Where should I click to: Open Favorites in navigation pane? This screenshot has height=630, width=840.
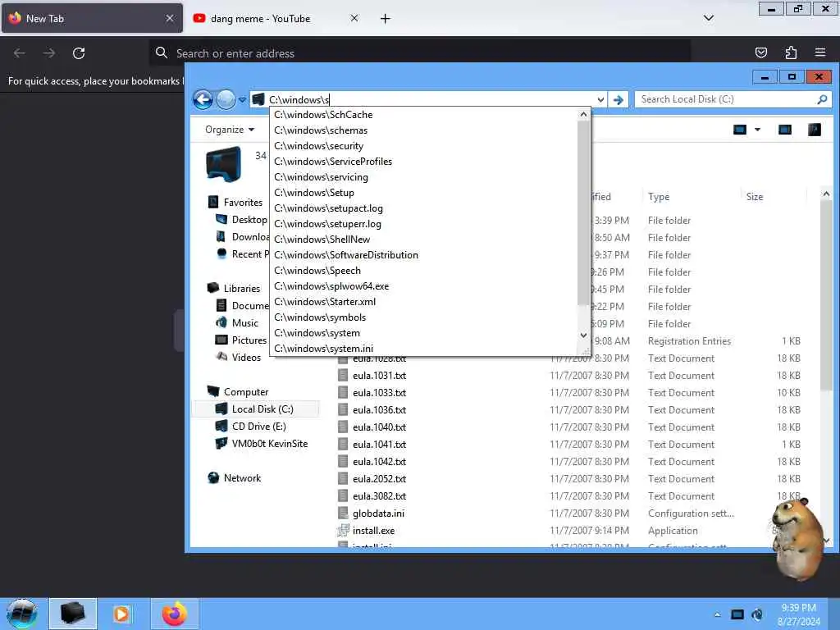coord(243,202)
